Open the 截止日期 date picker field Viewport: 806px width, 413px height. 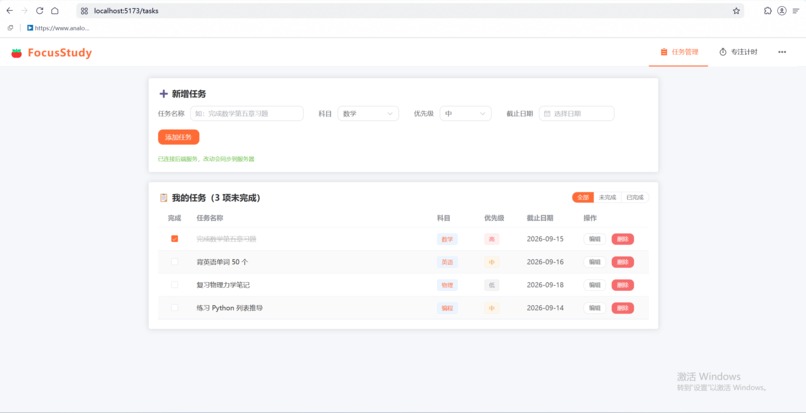coord(576,114)
